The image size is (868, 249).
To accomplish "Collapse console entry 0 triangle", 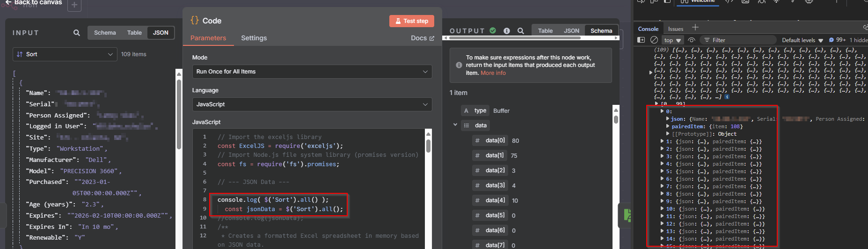I will click(662, 111).
